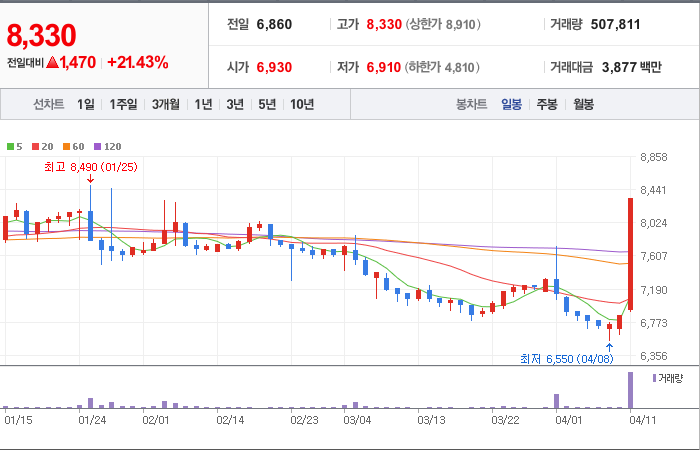Switch line chart to 10년
Image resolution: width=700 pixels, height=450 pixels.
coord(302,104)
